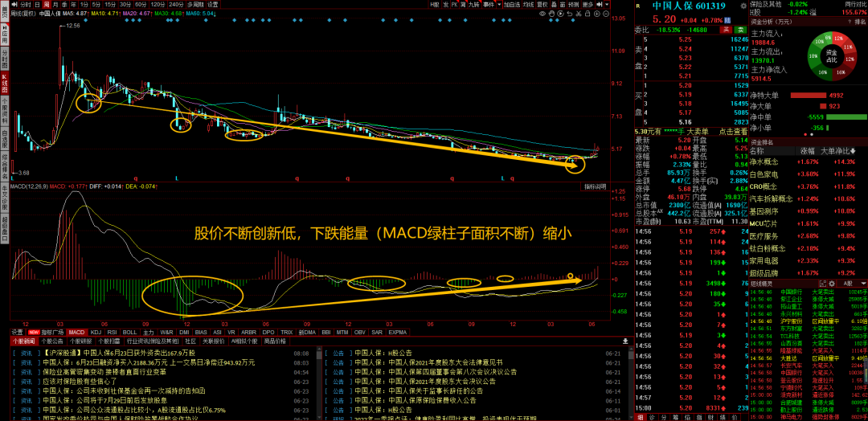The height and width of the screenshot is (421, 868).
Task: Open the 指标广场 button
Action: tap(47, 333)
